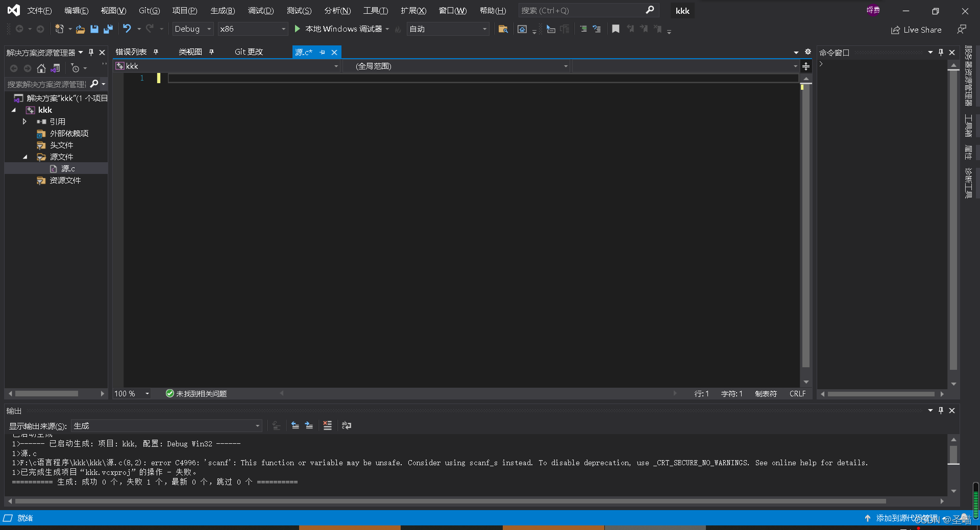This screenshot has height=530, width=980.
Task: Open the 自动 dropdown in the toolbar
Action: click(448, 29)
